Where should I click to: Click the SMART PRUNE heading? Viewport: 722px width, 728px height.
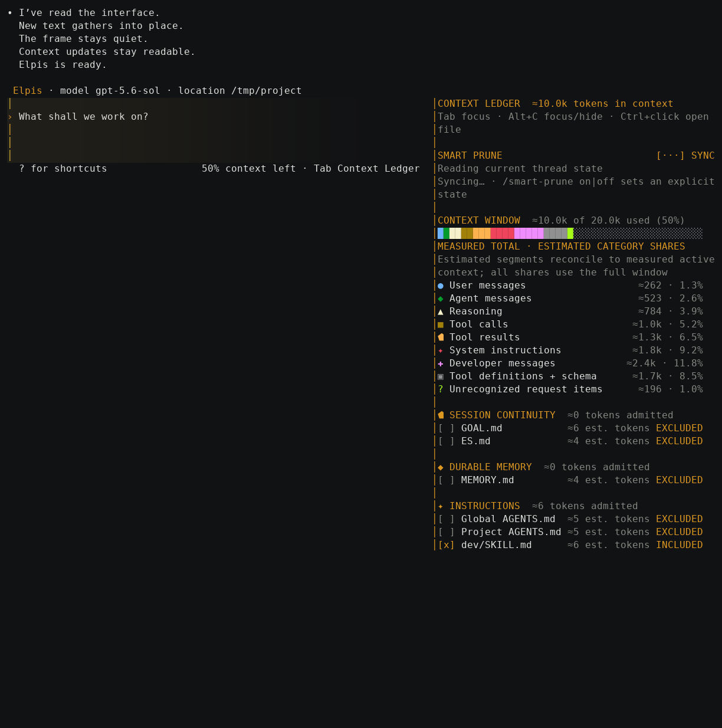[470, 156]
